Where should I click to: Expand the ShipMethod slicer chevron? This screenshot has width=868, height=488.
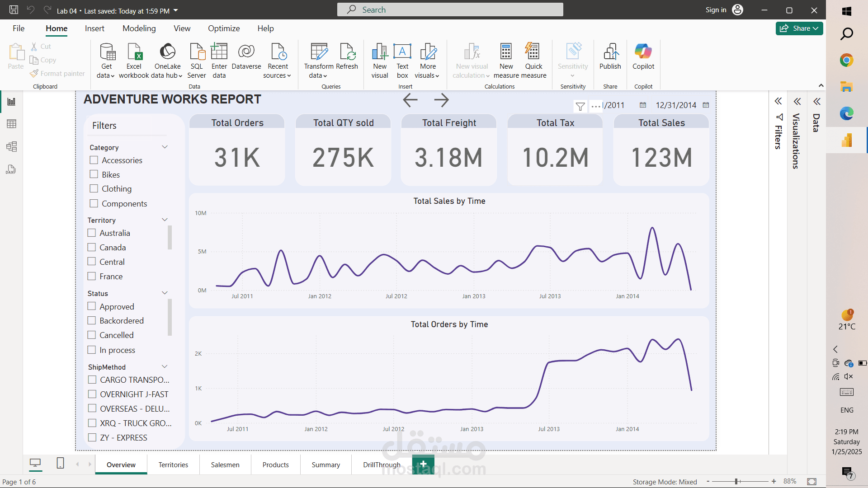pos(165,366)
